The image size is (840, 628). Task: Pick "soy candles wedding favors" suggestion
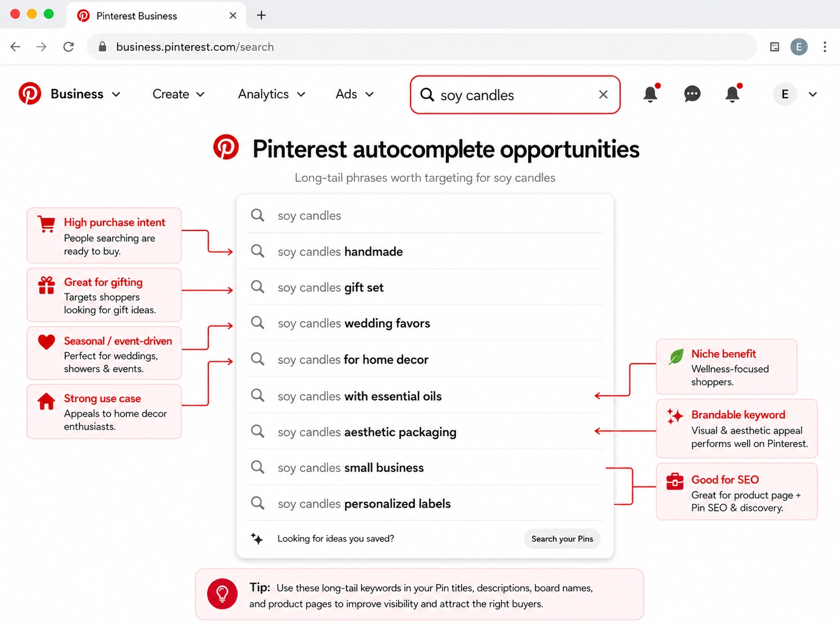point(425,323)
